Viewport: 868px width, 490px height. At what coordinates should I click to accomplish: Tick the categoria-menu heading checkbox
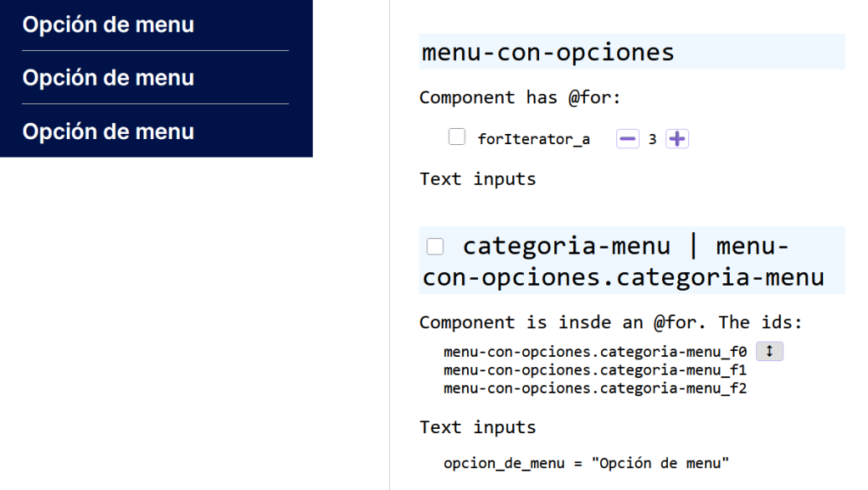coord(435,247)
